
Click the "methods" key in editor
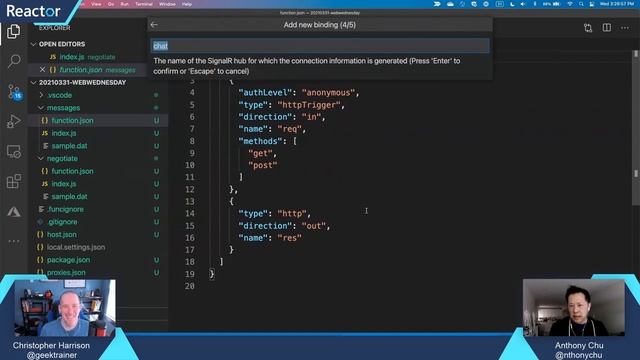point(260,141)
